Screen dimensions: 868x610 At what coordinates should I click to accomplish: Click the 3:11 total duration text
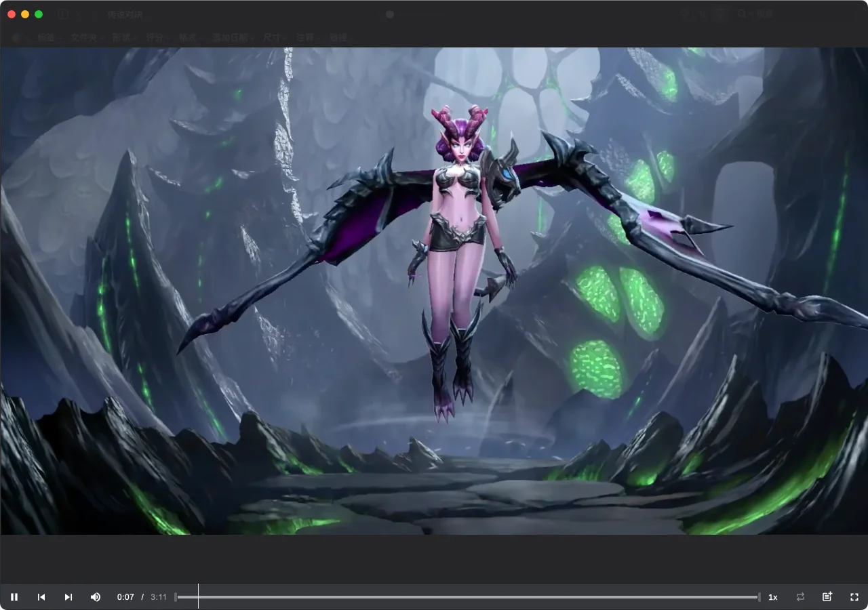[159, 597]
